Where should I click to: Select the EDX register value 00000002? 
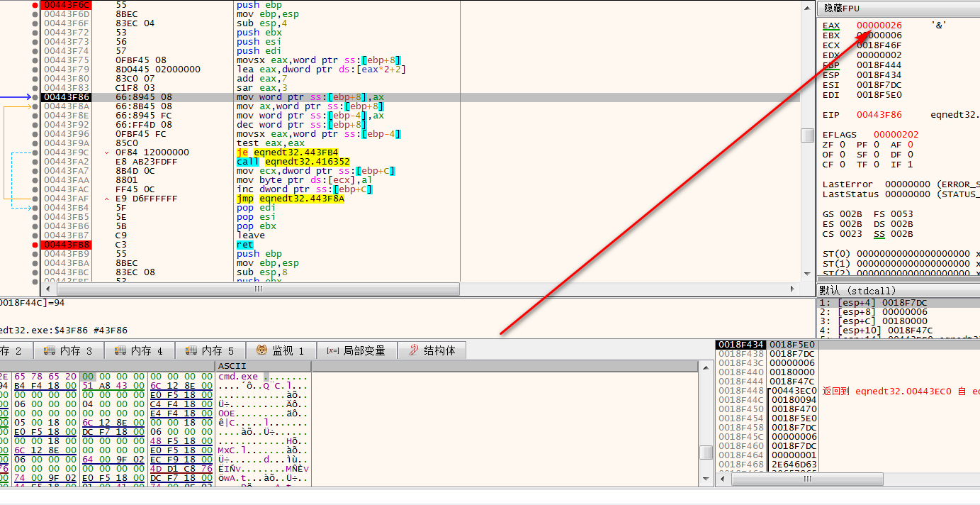pyautogui.click(x=879, y=55)
